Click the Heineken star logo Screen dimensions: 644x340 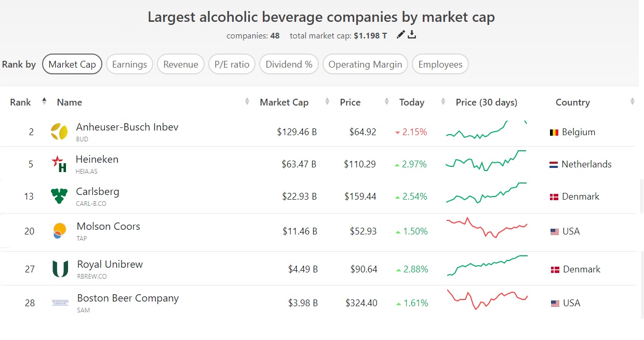pos(59,164)
